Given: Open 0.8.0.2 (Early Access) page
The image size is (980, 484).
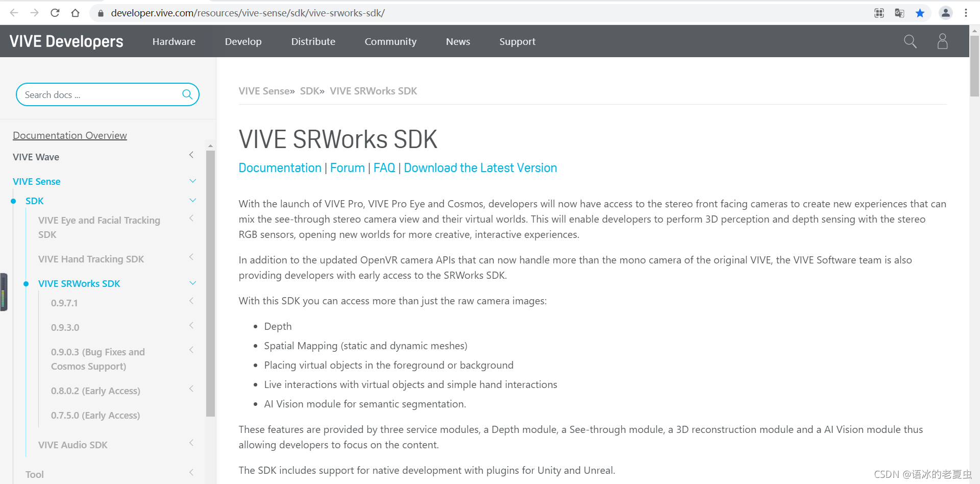Looking at the screenshot, I should point(95,391).
